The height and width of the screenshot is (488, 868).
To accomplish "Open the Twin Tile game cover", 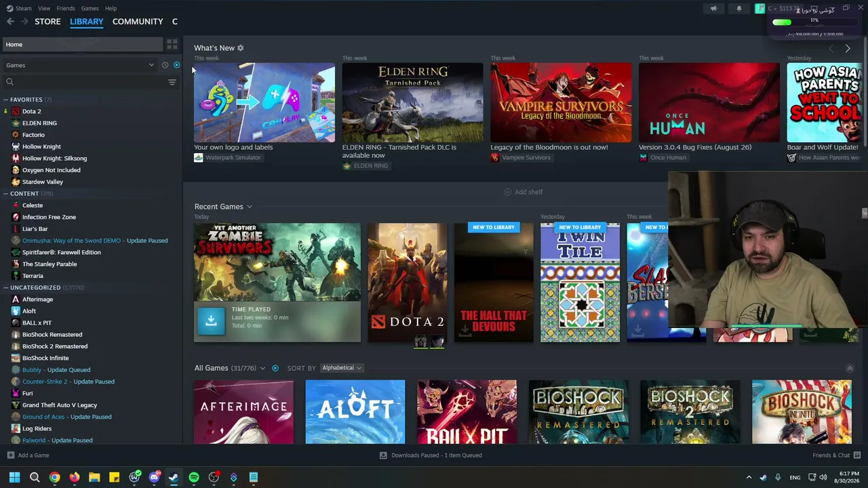I will click(580, 283).
